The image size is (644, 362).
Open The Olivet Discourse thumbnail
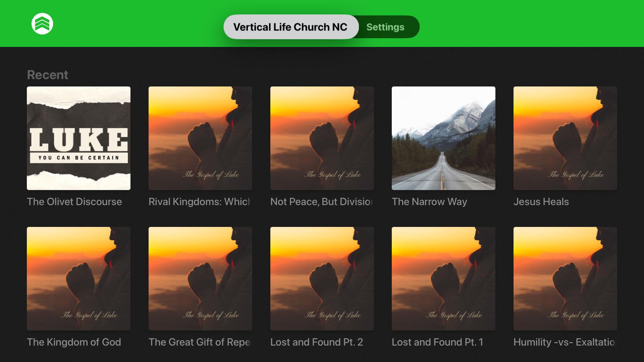coord(78,138)
